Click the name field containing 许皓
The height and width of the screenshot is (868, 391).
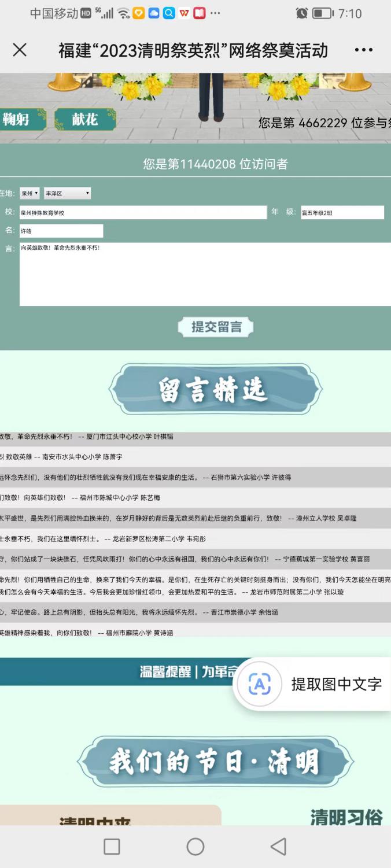[x=61, y=231]
